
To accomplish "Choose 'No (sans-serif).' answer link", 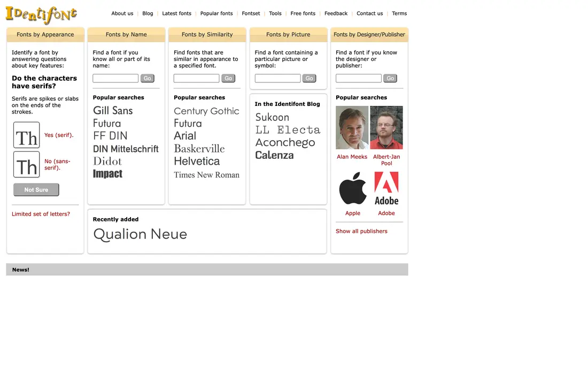I will tap(57, 164).
